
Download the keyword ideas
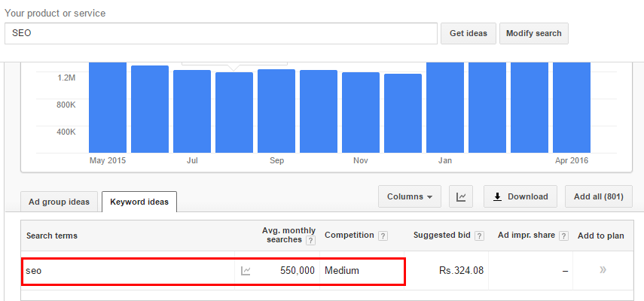(520, 197)
